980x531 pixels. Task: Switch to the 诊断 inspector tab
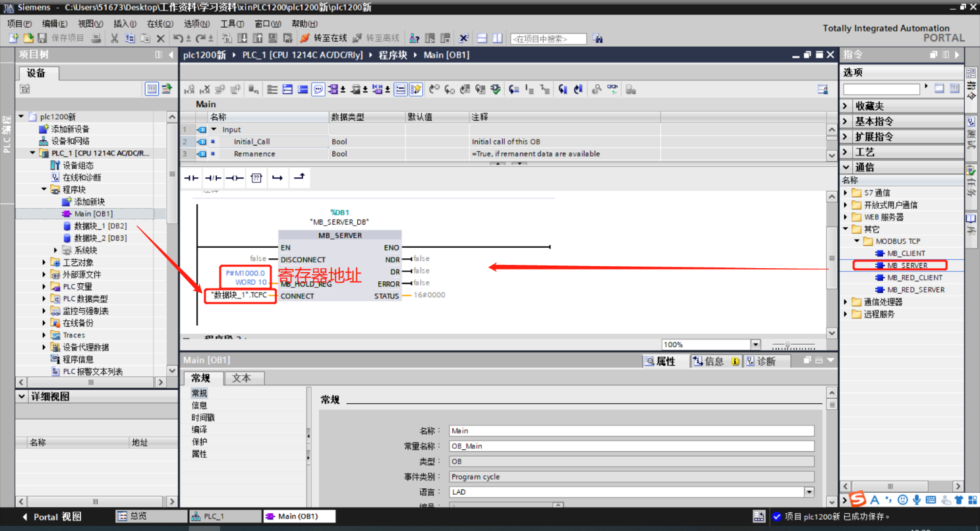click(x=766, y=361)
